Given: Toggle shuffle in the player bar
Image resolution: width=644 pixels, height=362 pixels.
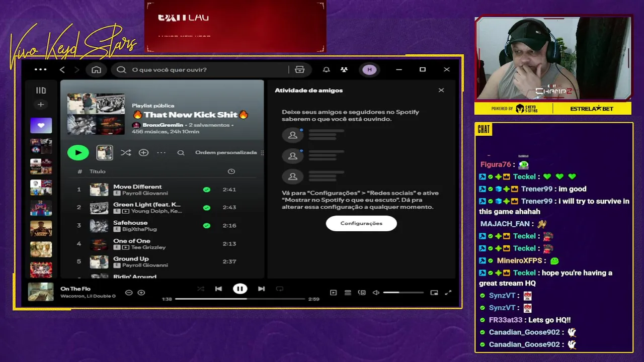Looking at the screenshot, I should click(x=201, y=289).
